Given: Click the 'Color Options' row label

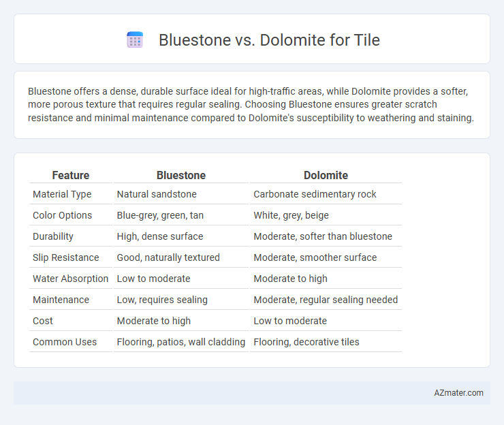Looking at the screenshot, I should coord(63,215).
